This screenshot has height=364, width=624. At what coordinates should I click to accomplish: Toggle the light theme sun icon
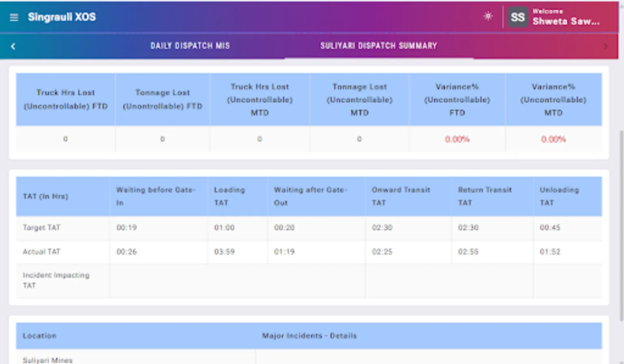click(x=488, y=16)
